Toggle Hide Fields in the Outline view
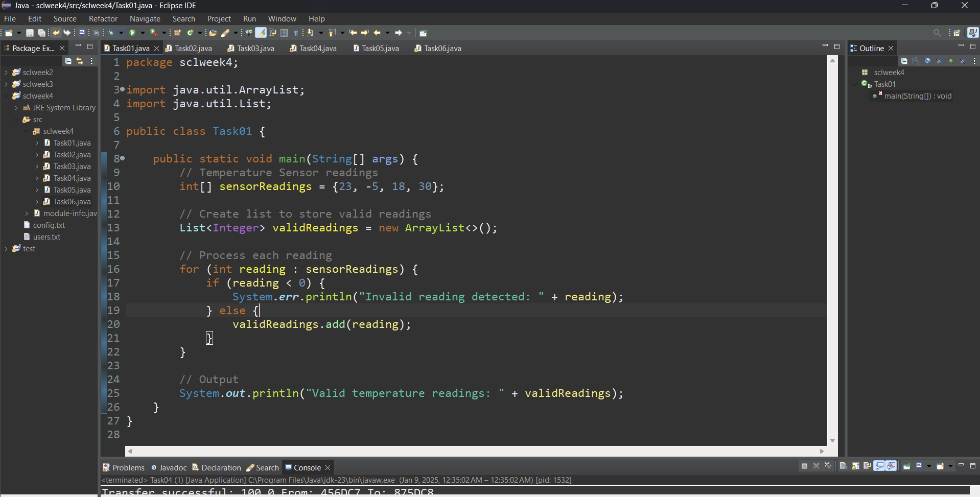 (927, 61)
